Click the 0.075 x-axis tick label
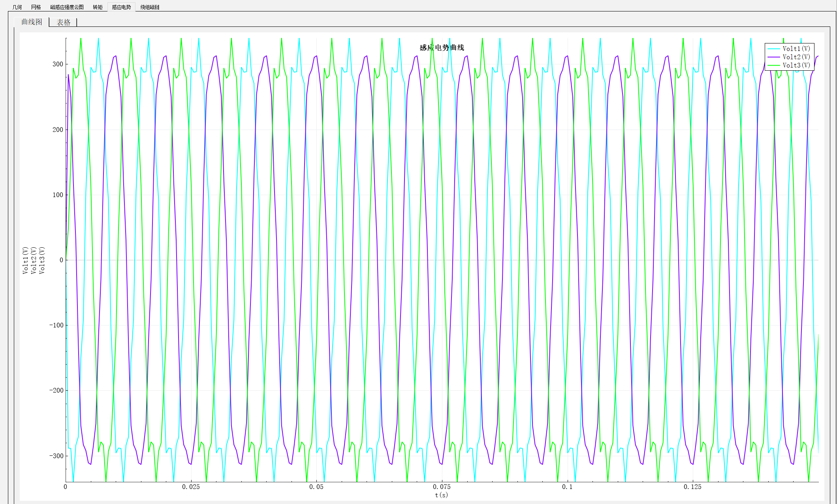 [442, 487]
